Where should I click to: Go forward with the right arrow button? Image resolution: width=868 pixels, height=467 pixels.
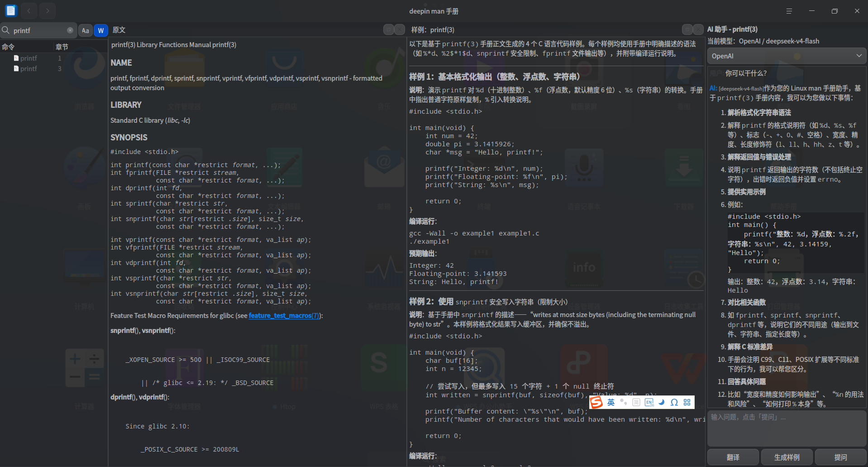coord(48,10)
